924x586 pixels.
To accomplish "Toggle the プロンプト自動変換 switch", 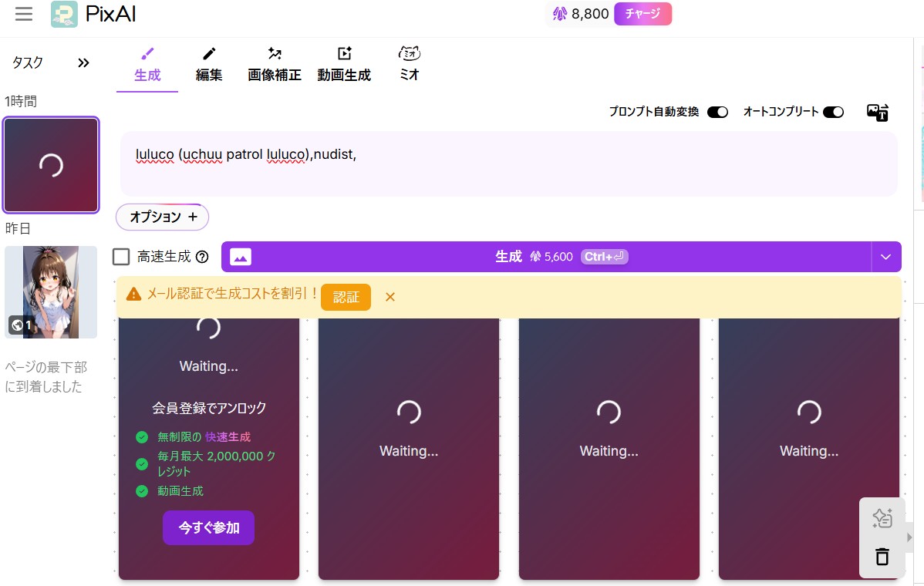I will [717, 112].
